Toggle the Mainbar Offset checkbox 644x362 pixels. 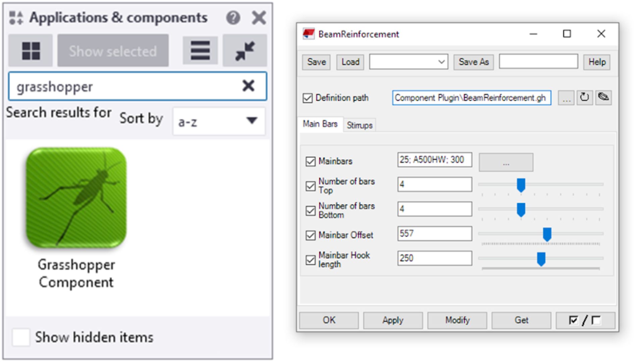pos(311,235)
